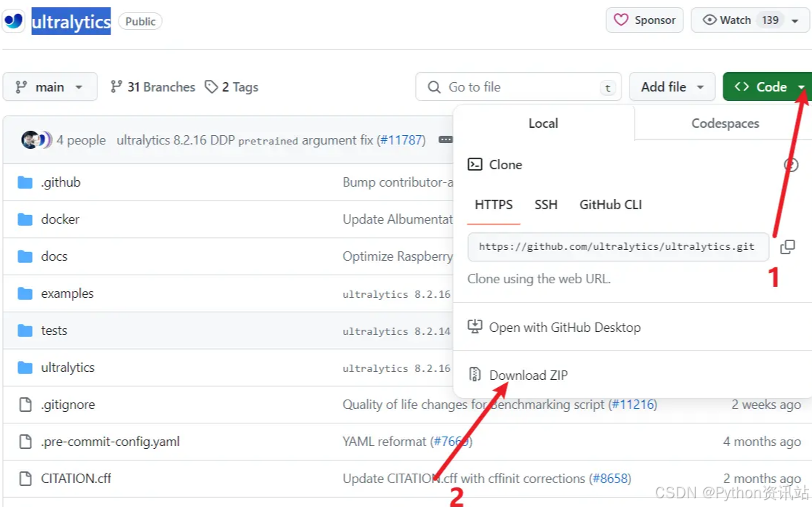
Task: Open the ultralytics repository name link
Action: tap(71, 21)
